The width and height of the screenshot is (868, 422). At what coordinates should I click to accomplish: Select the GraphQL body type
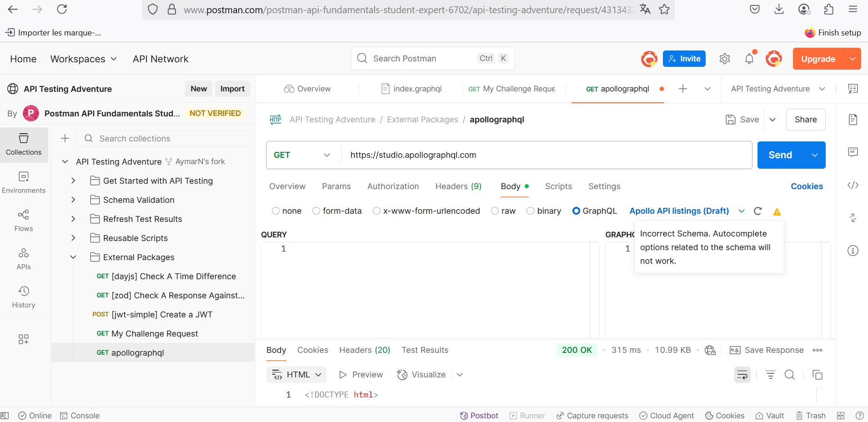click(x=576, y=211)
